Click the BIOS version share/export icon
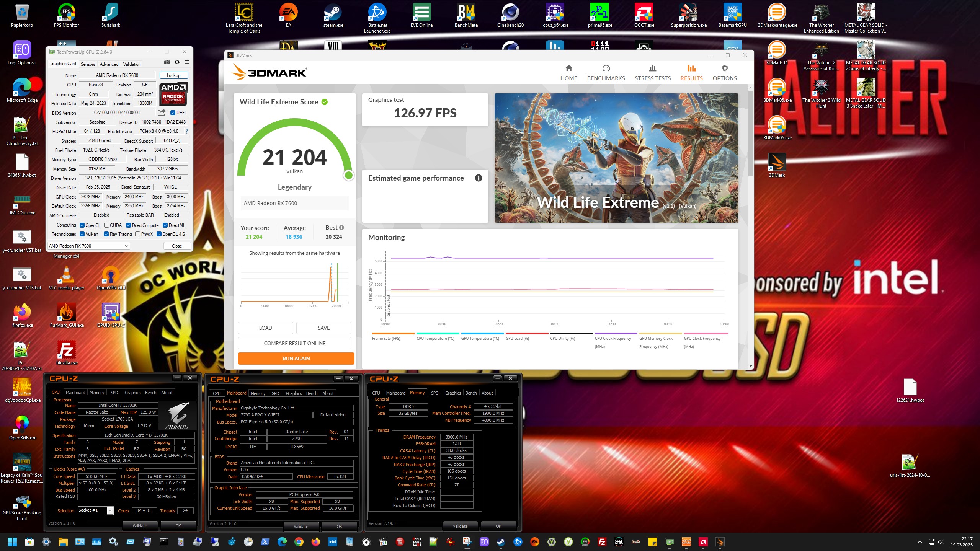Viewport: 980px width, 551px height. coord(162,112)
